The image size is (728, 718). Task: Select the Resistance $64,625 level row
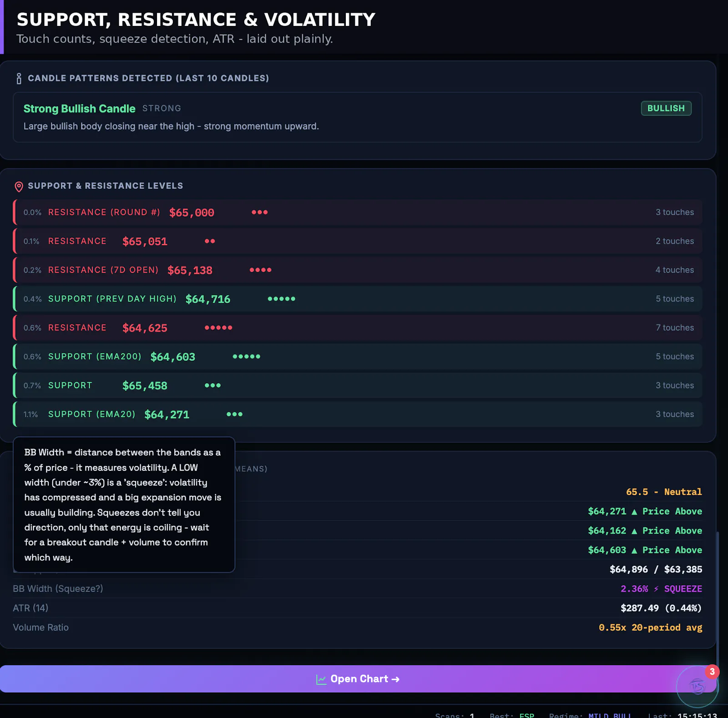[358, 328]
